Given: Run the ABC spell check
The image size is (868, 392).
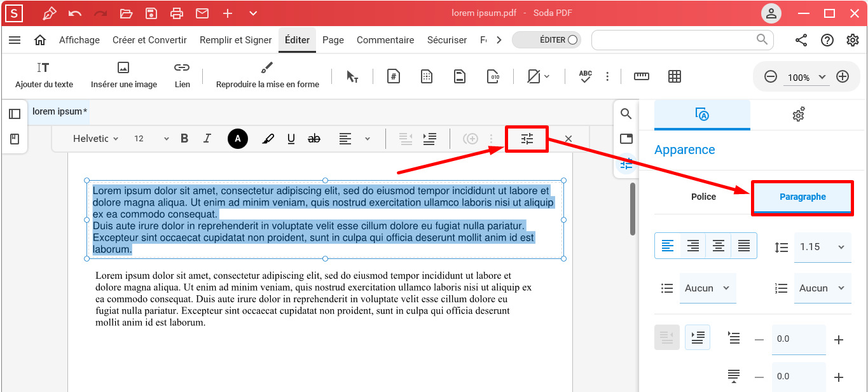Looking at the screenshot, I should pos(586,77).
